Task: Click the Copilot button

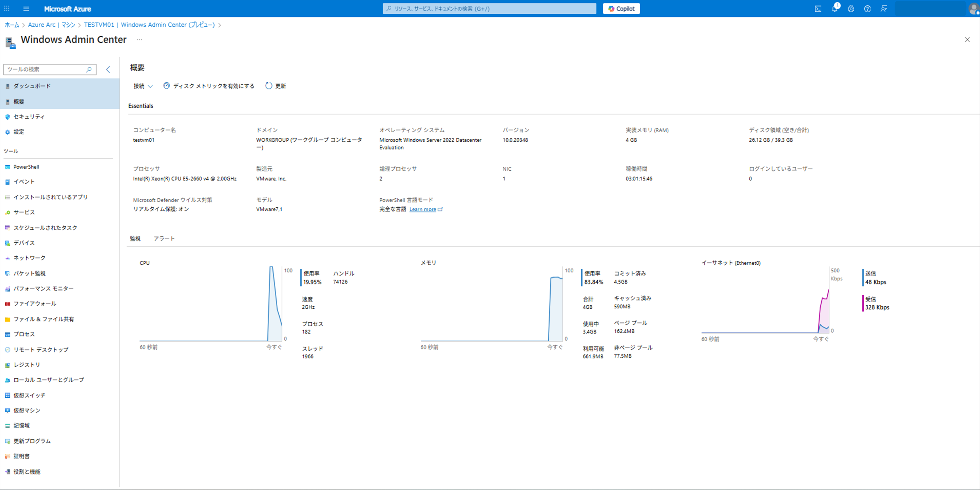Action: point(621,9)
